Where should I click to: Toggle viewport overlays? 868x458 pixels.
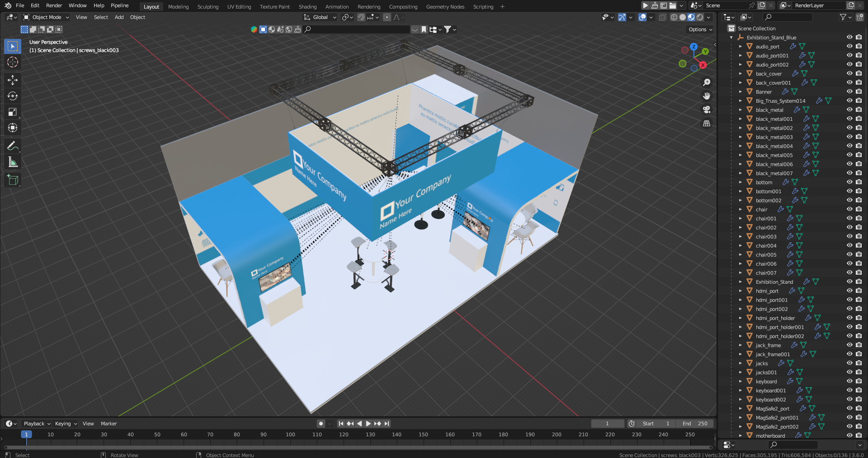click(x=642, y=17)
